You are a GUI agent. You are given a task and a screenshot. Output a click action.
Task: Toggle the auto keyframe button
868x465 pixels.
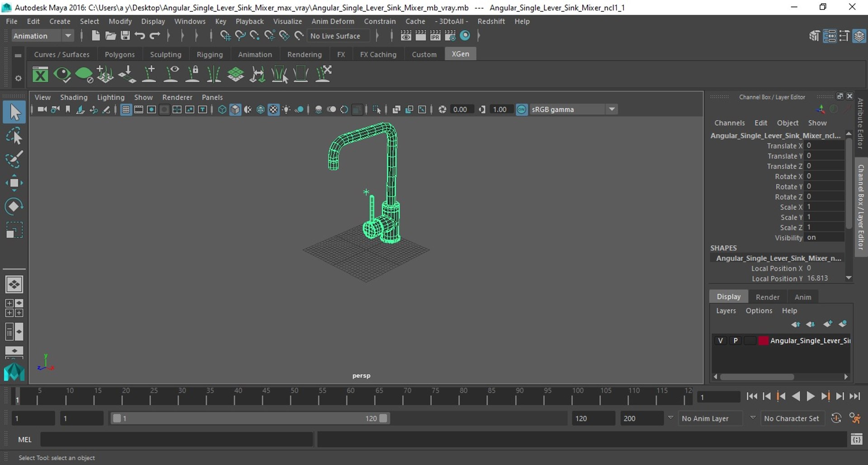[x=836, y=418]
